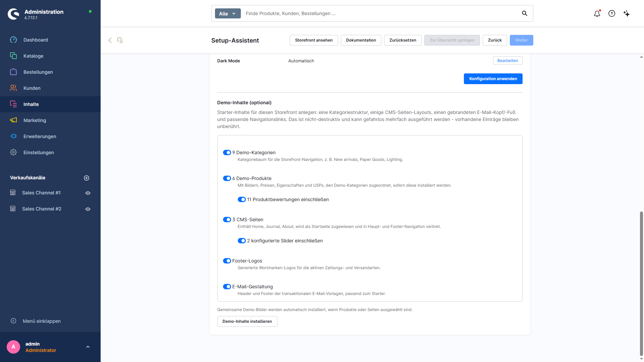View storefront of Sales Channel #1 via eye icon
The image size is (644, 362).
pos(88,193)
